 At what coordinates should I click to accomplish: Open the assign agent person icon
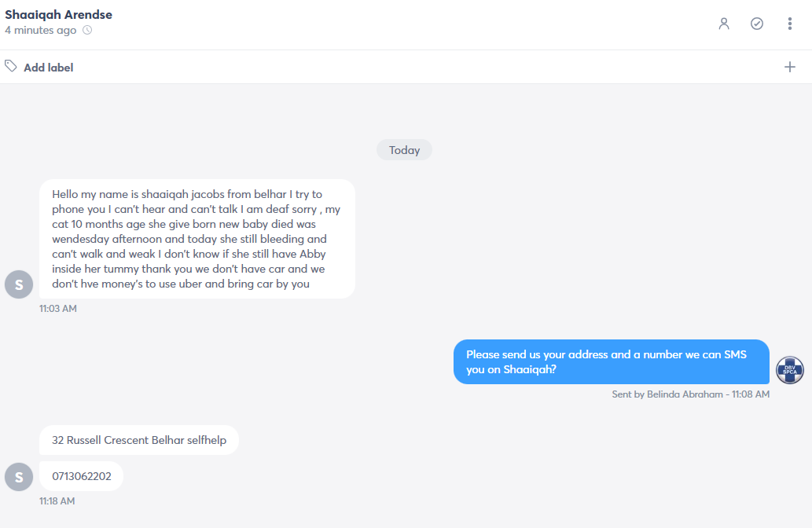point(724,24)
